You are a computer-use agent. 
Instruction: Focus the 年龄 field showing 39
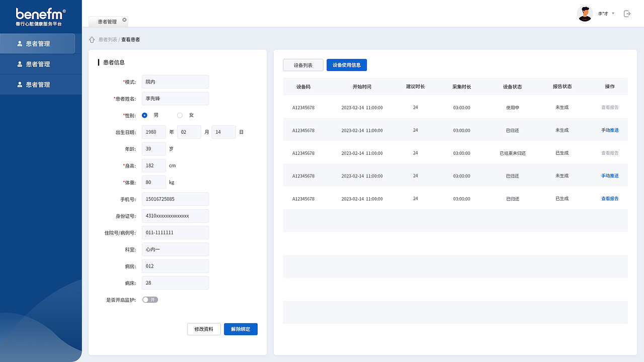[154, 149]
